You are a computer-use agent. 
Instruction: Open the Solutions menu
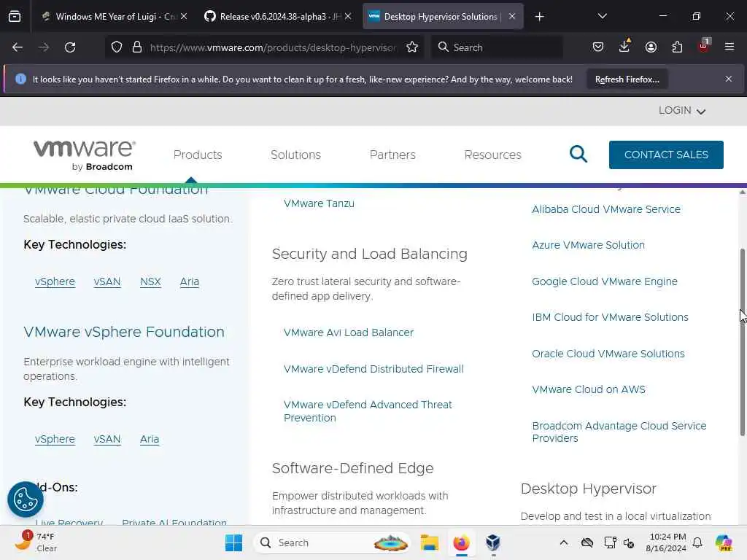click(295, 155)
